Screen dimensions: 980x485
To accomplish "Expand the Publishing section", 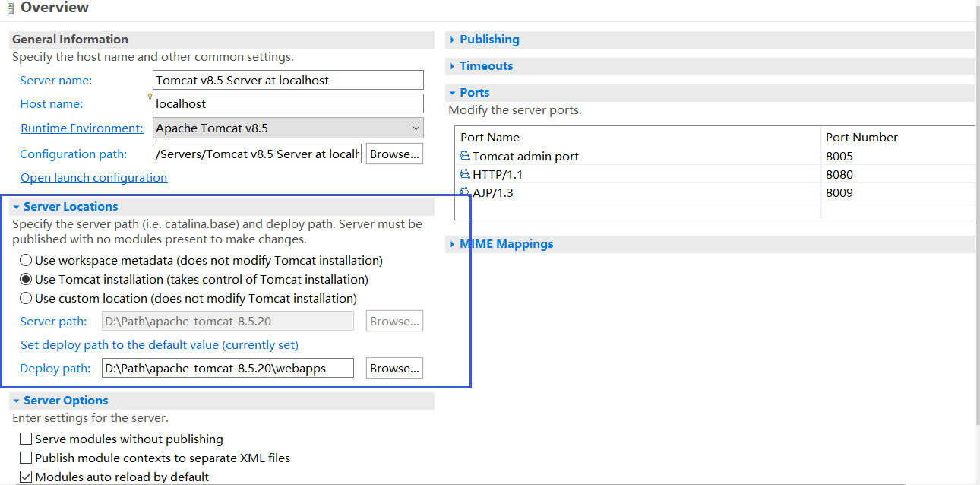I will [x=451, y=39].
